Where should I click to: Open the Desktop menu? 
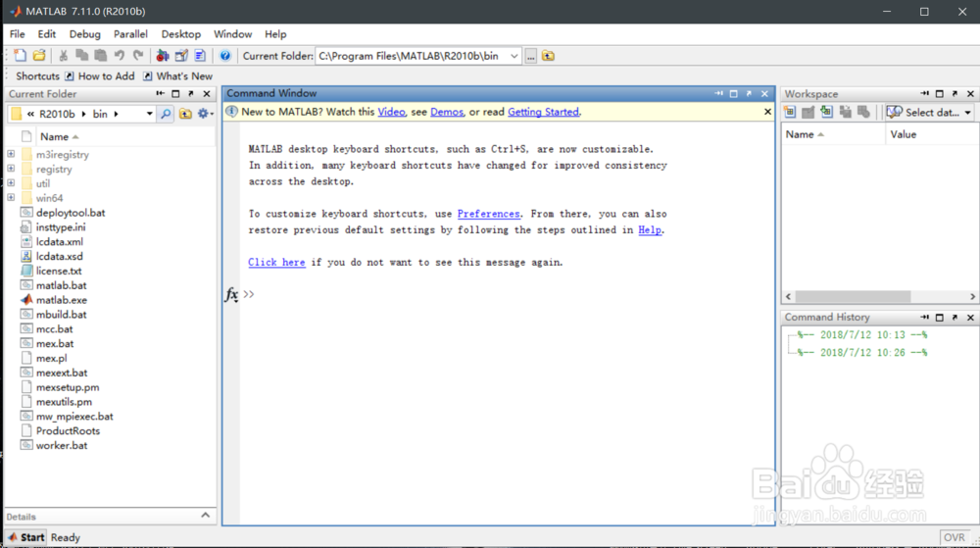(181, 34)
